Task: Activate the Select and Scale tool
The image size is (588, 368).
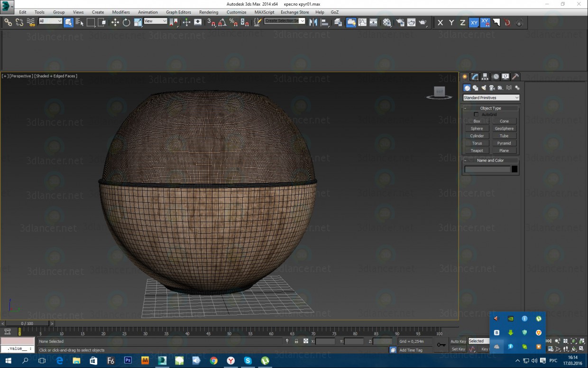Action: (x=138, y=22)
